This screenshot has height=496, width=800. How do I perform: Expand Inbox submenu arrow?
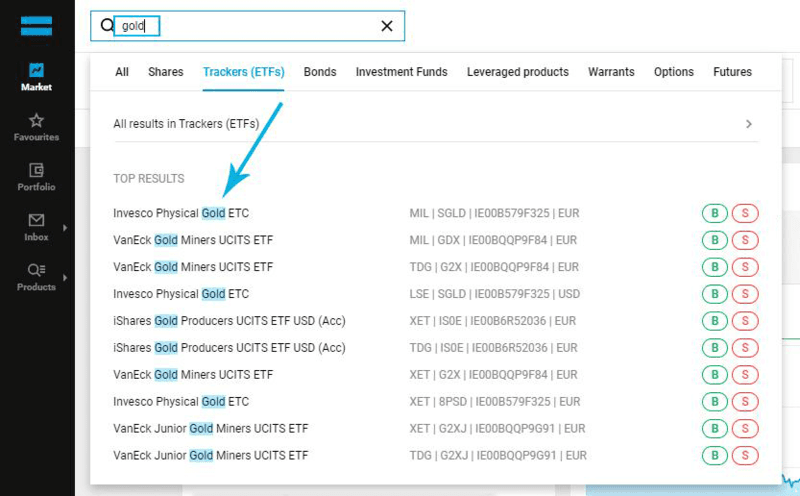pyautogui.click(x=65, y=228)
